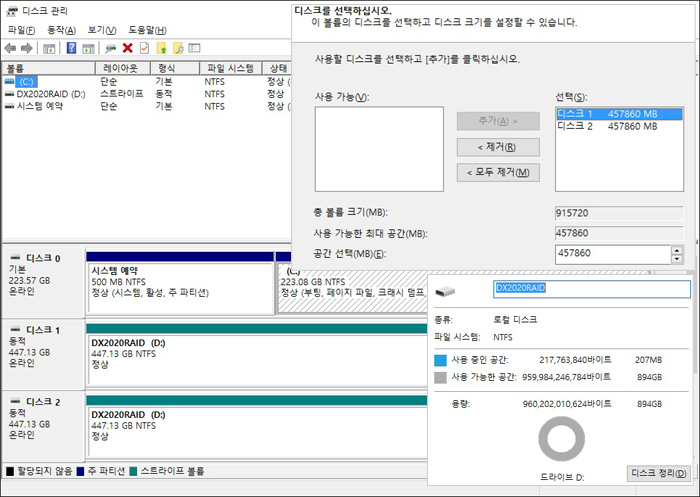Image resolution: width=700 pixels, height=497 pixels.
Task: Click the properties checkmark sheet icon
Action: tap(144, 48)
